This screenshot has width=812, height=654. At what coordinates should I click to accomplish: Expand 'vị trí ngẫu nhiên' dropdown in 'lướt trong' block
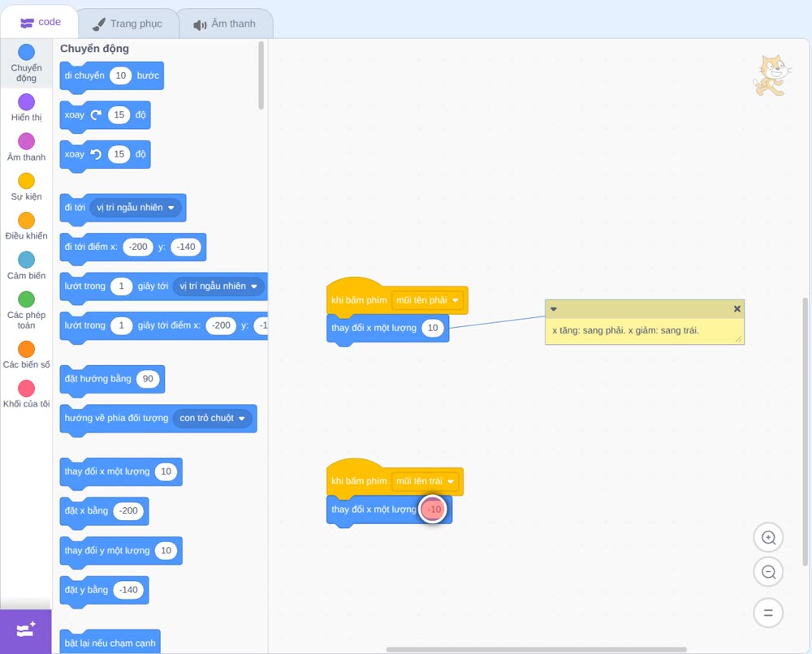coord(218,286)
